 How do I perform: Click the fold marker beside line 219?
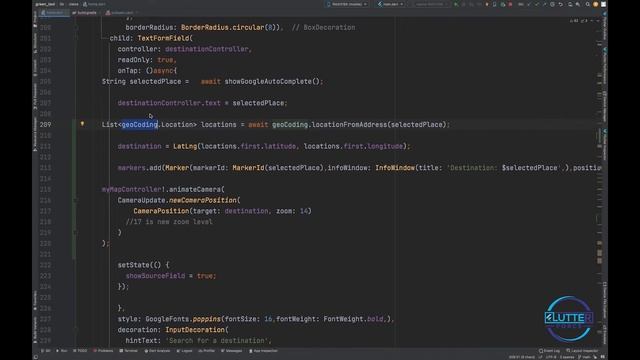[x=76, y=233]
